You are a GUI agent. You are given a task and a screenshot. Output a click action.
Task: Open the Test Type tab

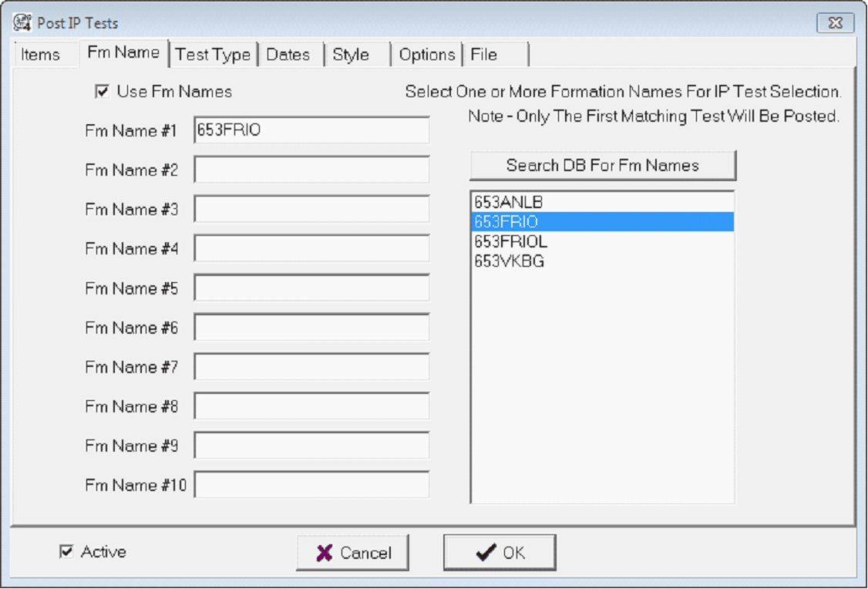[213, 55]
